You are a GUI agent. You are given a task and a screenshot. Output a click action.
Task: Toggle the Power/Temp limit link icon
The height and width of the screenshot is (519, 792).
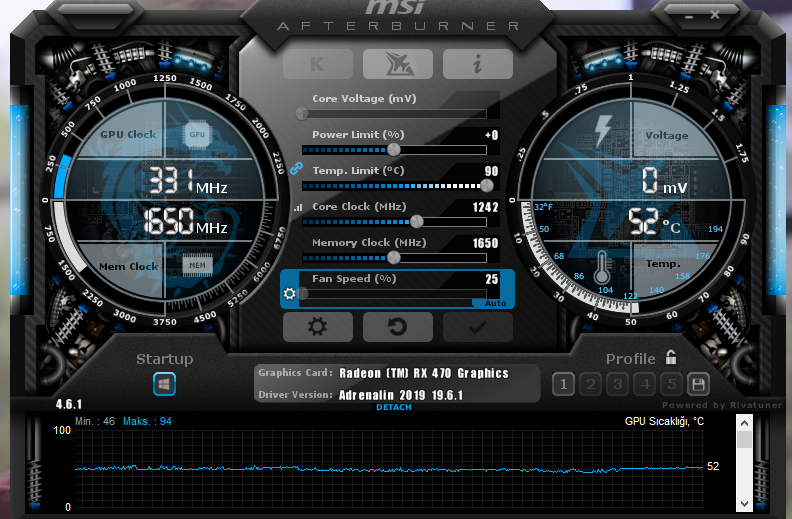pos(296,169)
